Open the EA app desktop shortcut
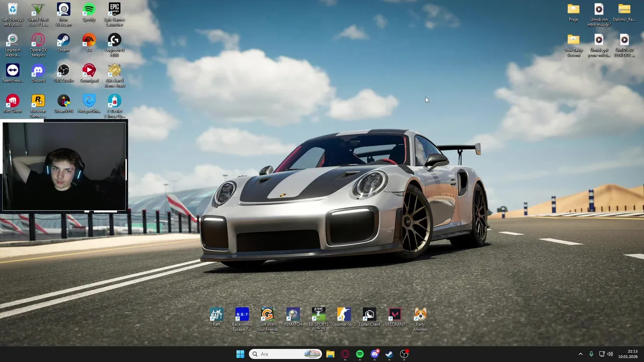644x362 pixels. coord(89,43)
